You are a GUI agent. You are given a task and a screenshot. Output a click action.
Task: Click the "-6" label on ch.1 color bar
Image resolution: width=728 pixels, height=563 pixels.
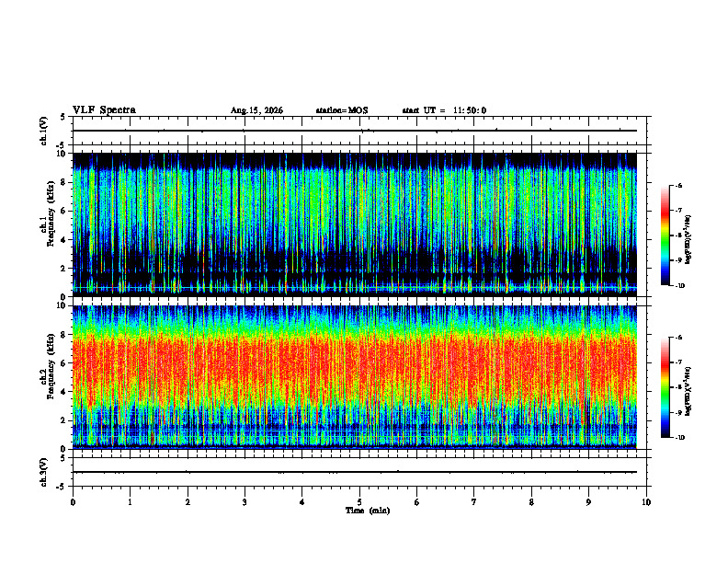pyautogui.click(x=678, y=185)
